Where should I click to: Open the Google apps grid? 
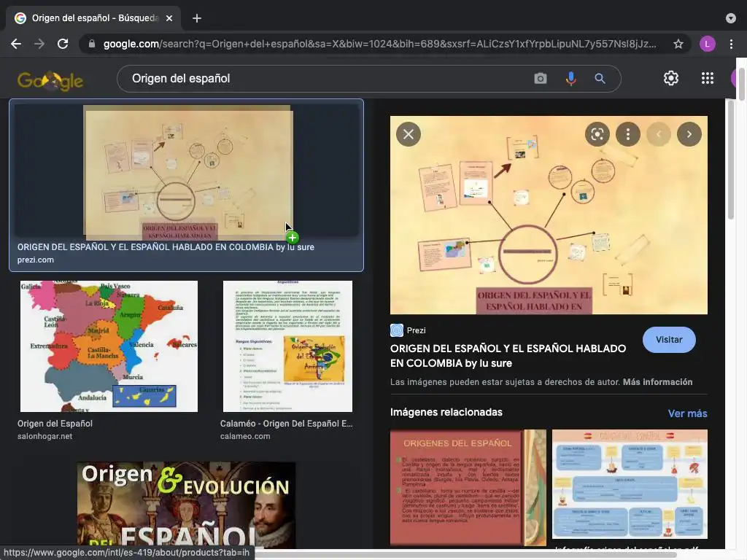707,78
